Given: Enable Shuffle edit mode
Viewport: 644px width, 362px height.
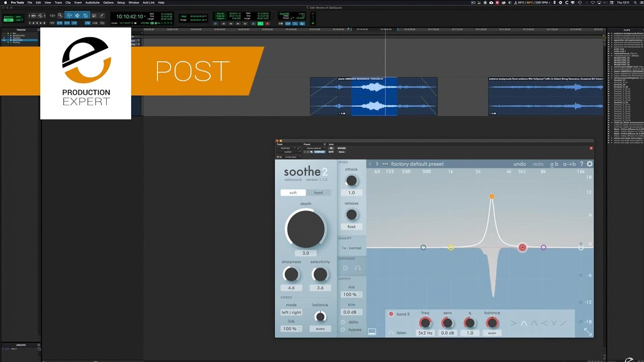Looking at the screenshot, I should 8,17.
